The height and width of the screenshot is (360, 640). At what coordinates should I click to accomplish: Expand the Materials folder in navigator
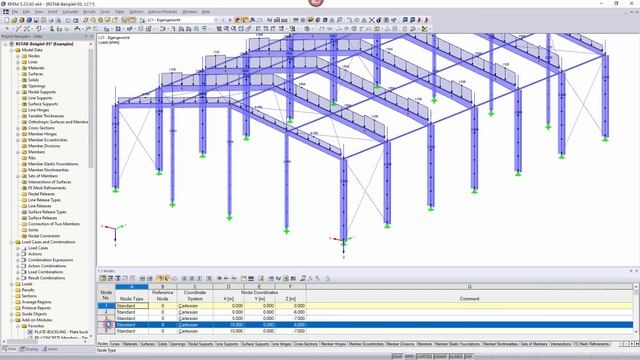[18, 68]
